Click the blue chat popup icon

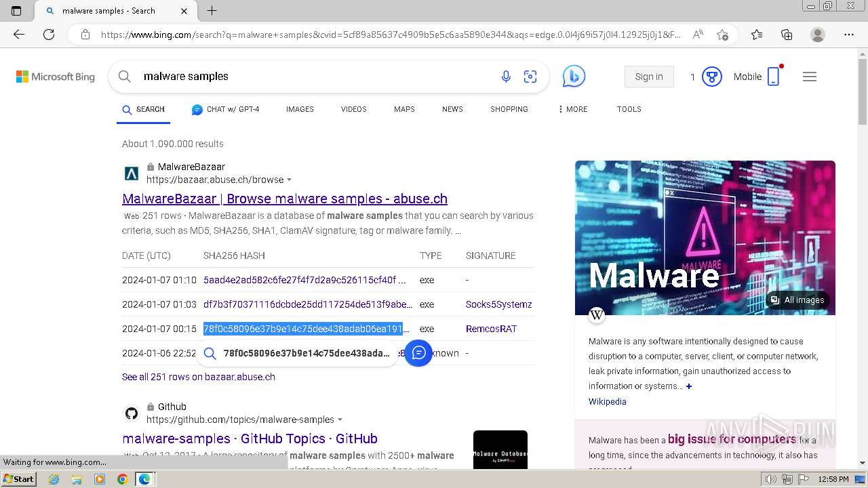418,353
